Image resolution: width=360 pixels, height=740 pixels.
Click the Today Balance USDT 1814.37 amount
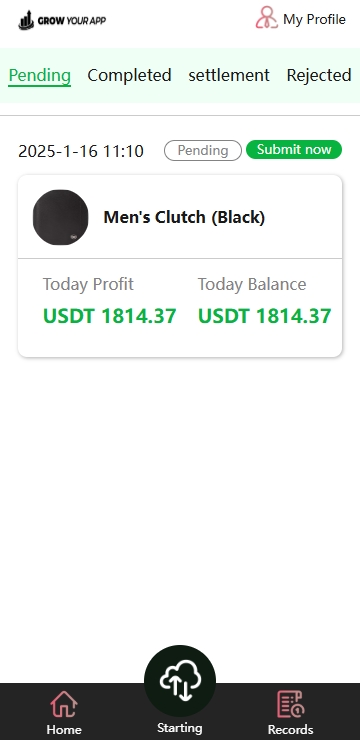[x=265, y=316]
